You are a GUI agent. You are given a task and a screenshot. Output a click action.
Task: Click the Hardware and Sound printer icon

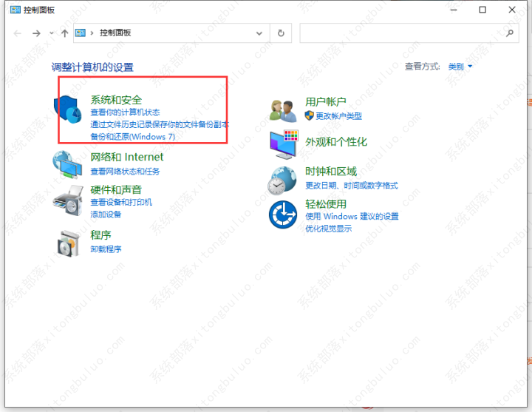68,200
